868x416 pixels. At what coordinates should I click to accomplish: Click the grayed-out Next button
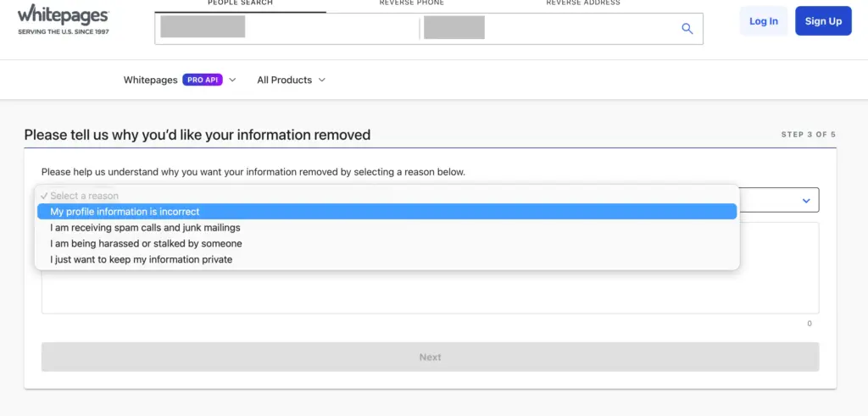[x=430, y=357]
